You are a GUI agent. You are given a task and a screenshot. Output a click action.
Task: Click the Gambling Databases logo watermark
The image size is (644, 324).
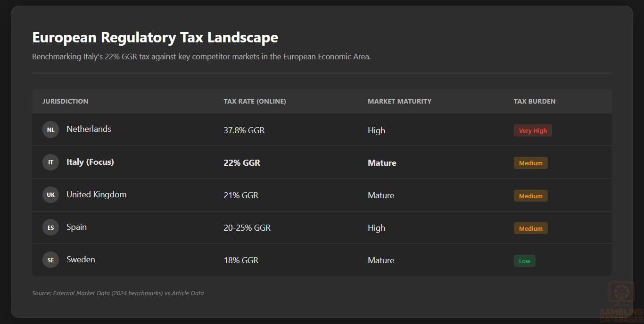tap(621, 301)
